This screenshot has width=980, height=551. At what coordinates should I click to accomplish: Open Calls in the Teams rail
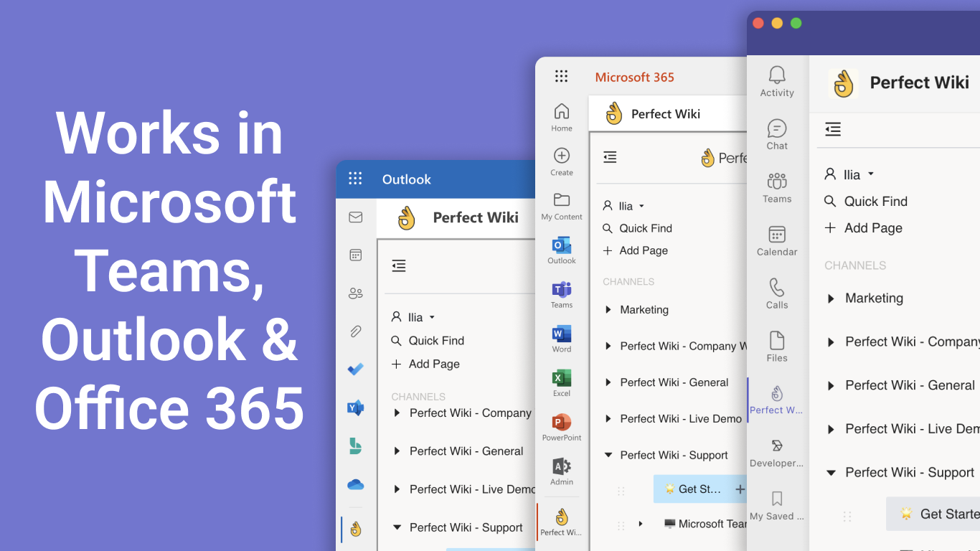pyautogui.click(x=777, y=294)
